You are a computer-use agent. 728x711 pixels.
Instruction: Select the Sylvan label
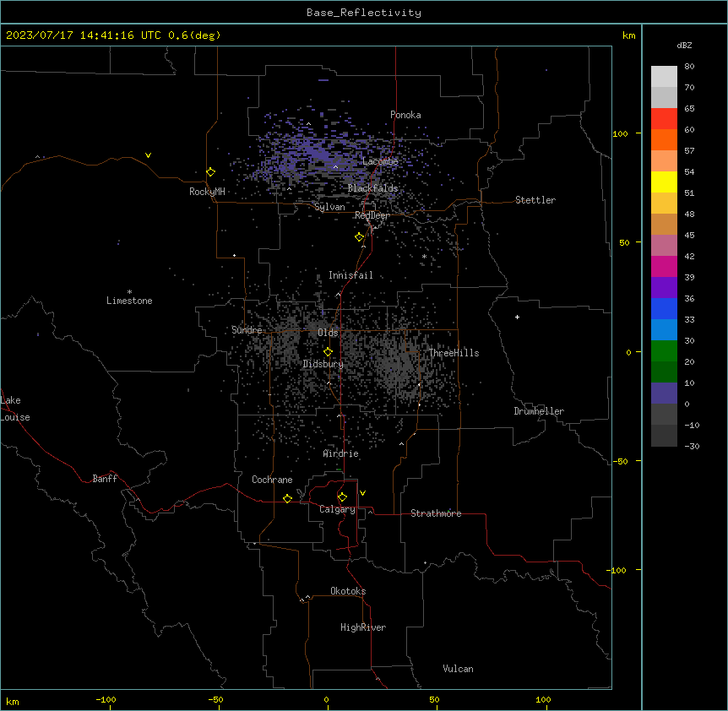point(329,207)
